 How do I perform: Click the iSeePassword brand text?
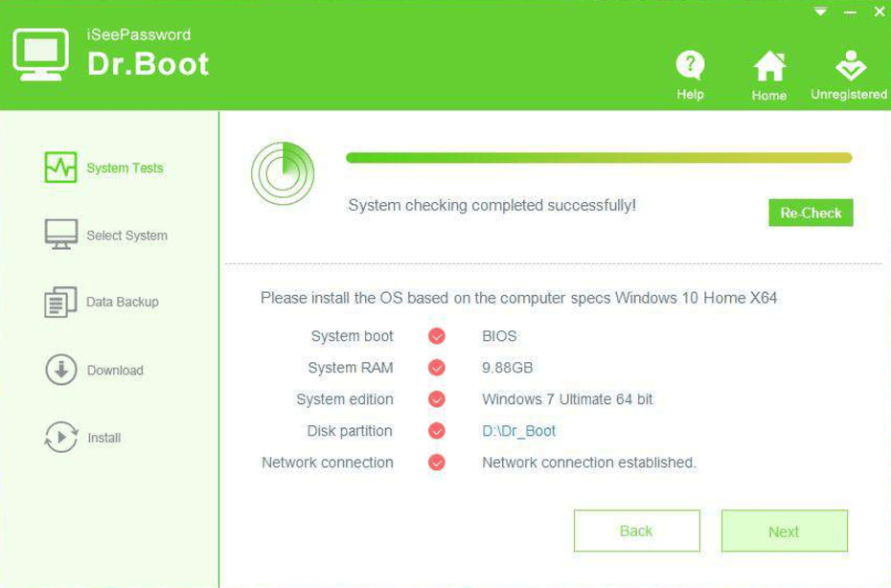139,34
